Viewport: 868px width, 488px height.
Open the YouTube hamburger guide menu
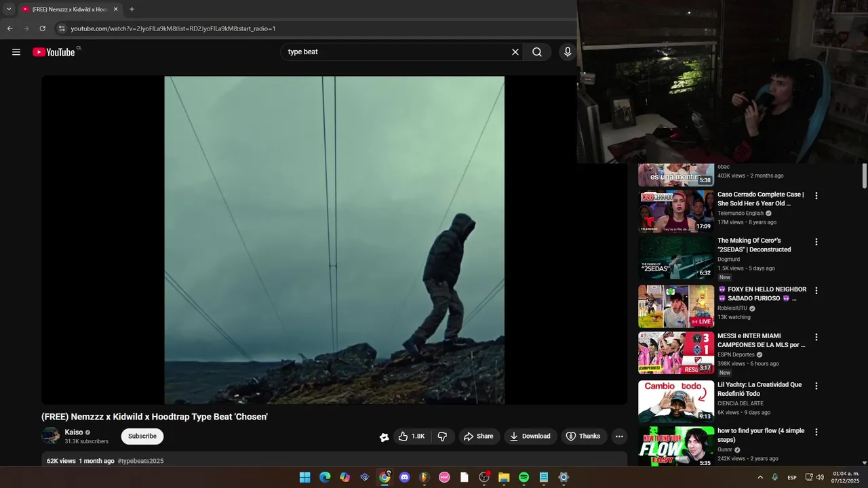(16, 52)
